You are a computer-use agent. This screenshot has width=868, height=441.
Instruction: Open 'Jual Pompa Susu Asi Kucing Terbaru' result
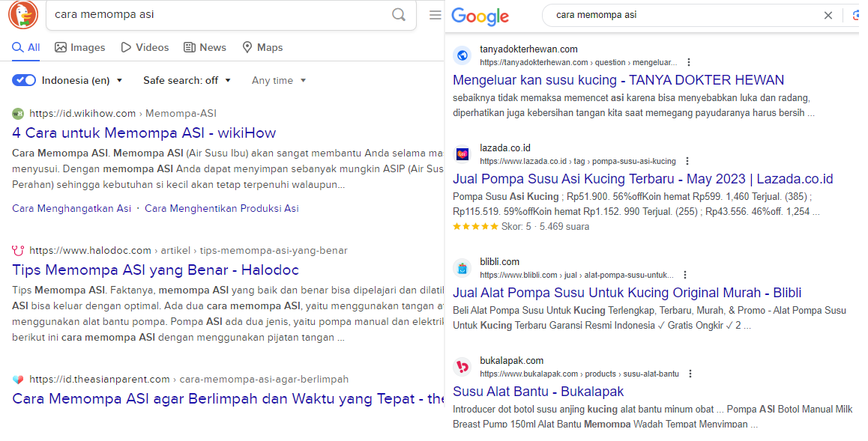[x=642, y=179]
